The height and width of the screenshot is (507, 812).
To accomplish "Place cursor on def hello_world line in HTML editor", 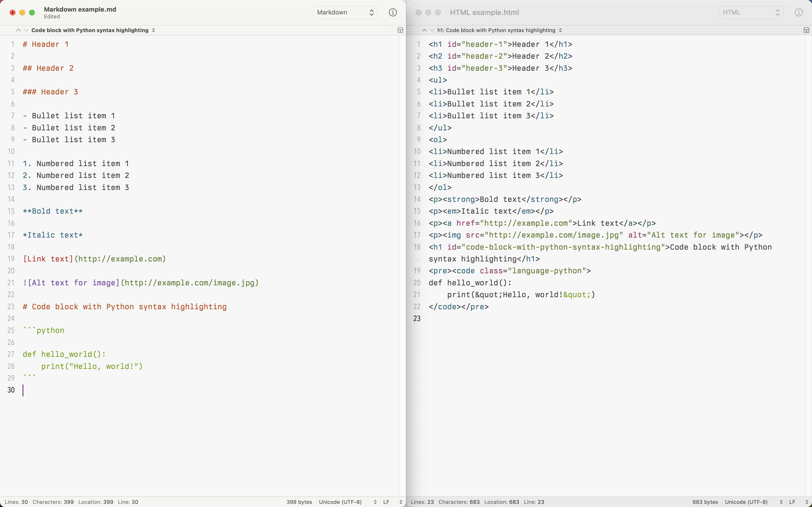I will (x=470, y=283).
